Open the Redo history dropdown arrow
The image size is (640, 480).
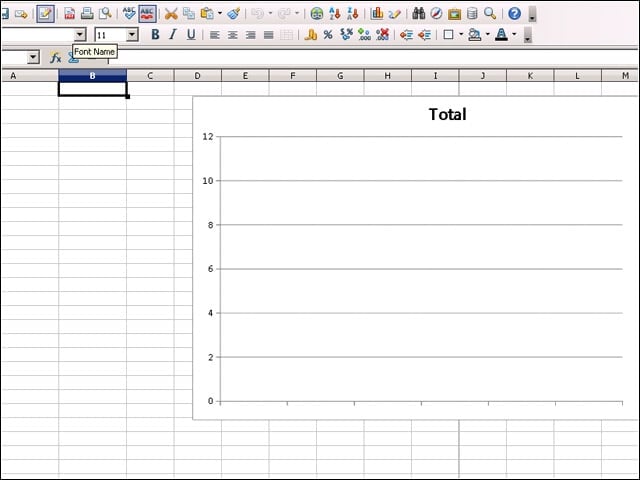pyautogui.click(x=297, y=14)
